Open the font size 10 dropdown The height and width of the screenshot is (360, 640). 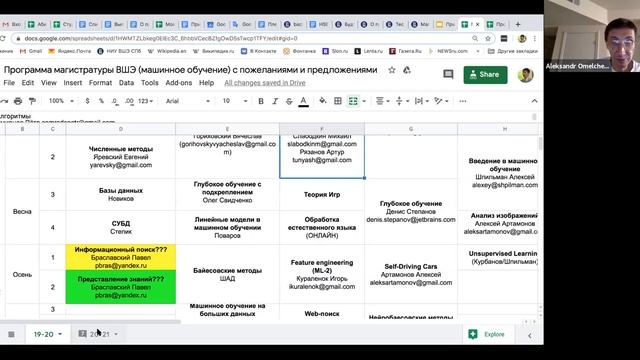[235, 101]
